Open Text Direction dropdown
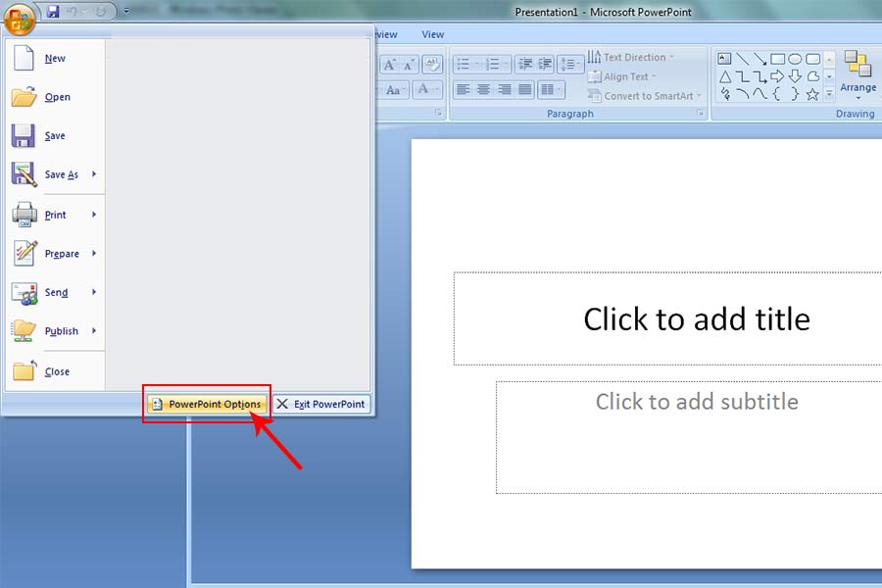 [631, 57]
